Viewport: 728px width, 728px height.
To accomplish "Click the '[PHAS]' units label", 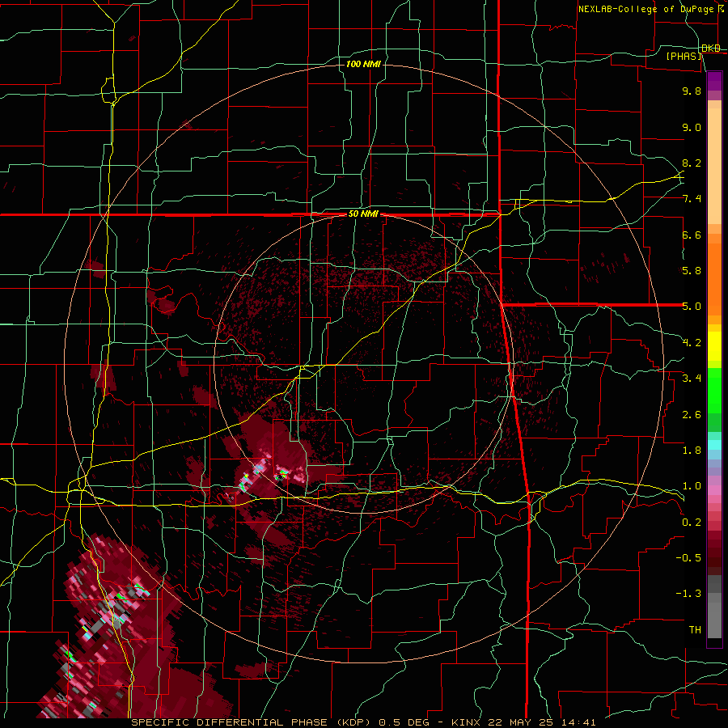I will tap(684, 56).
